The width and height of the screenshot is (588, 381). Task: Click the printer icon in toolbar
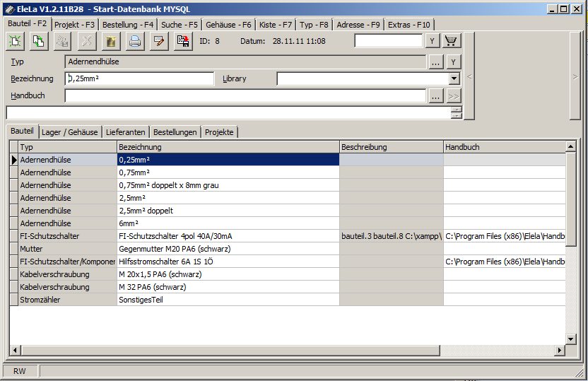coord(135,41)
